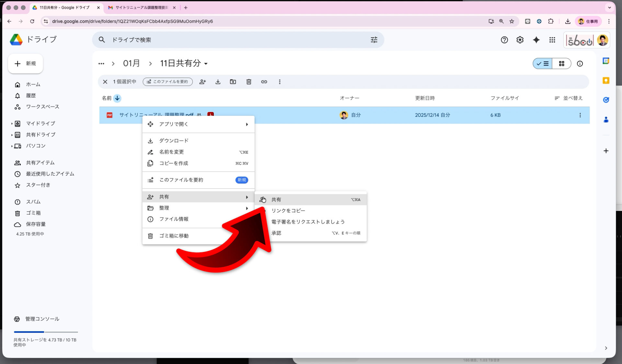622x364 pixels.
Task: Open the Google apps grid icon
Action: pos(552,39)
